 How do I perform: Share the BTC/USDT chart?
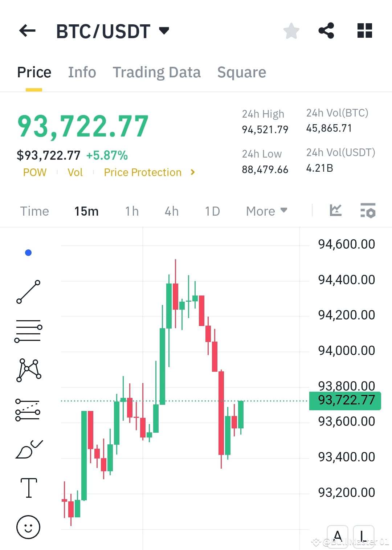pyautogui.click(x=326, y=31)
